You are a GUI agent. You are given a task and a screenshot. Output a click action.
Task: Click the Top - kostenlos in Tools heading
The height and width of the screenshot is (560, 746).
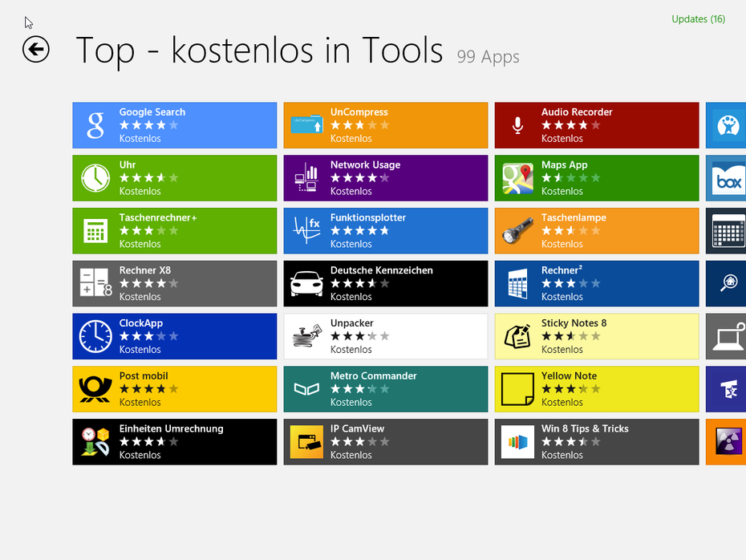coord(259,50)
